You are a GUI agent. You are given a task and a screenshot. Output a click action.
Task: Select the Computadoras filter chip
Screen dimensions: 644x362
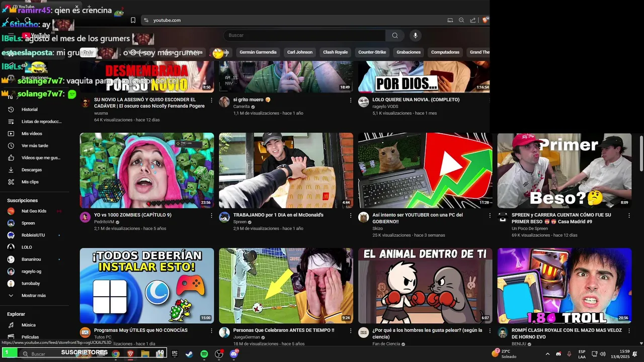(445, 52)
